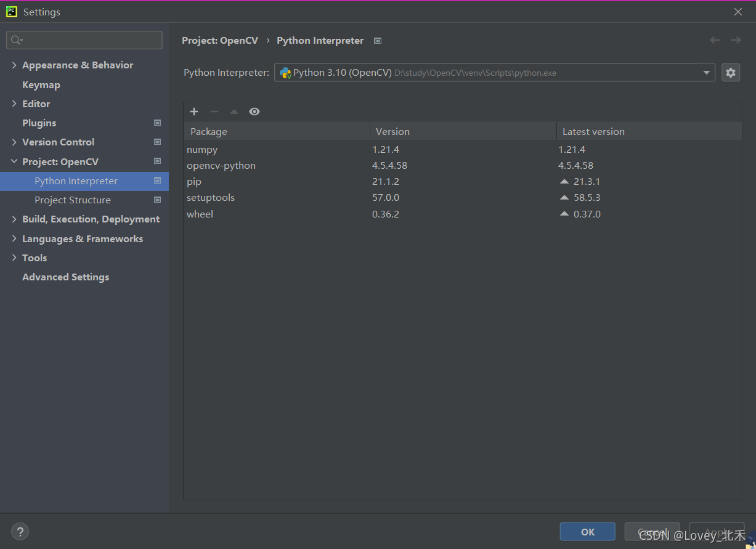
Task: Select the pip package row
Action: tap(463, 182)
